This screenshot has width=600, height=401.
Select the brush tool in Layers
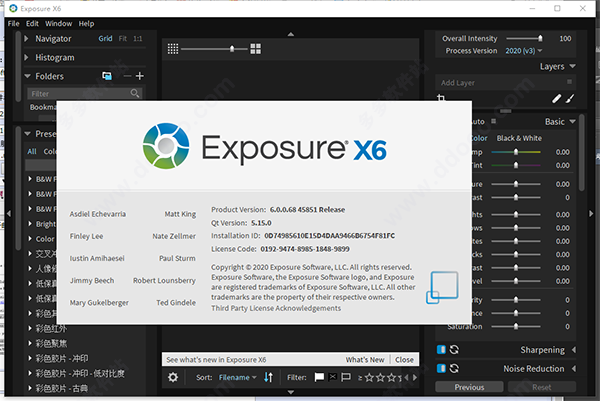570,99
